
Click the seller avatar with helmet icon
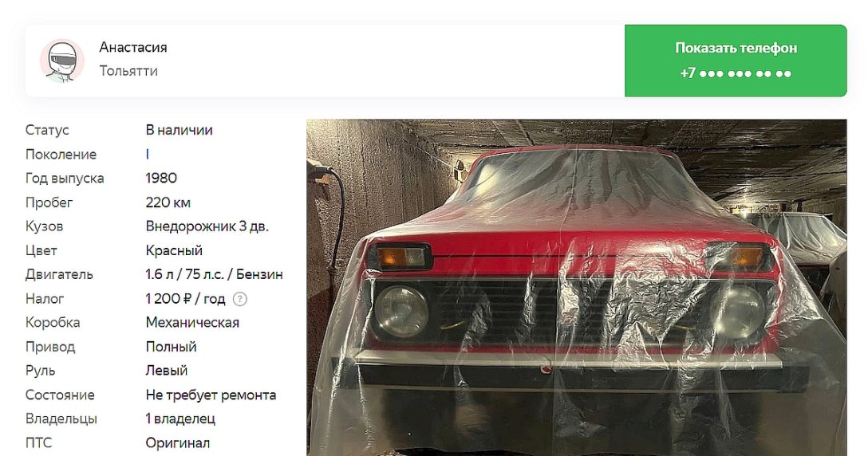pyautogui.click(x=62, y=61)
